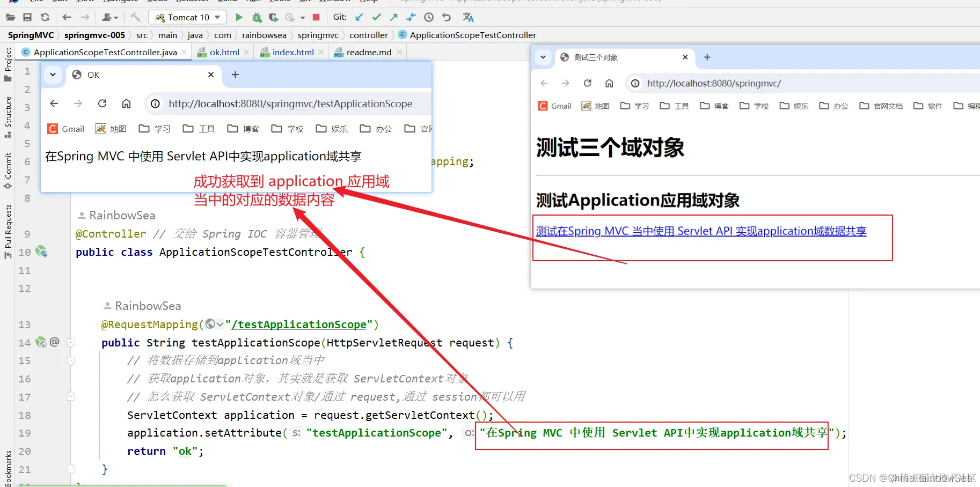Go home in the right browser window
The width and height of the screenshot is (980, 487).
coord(609,83)
